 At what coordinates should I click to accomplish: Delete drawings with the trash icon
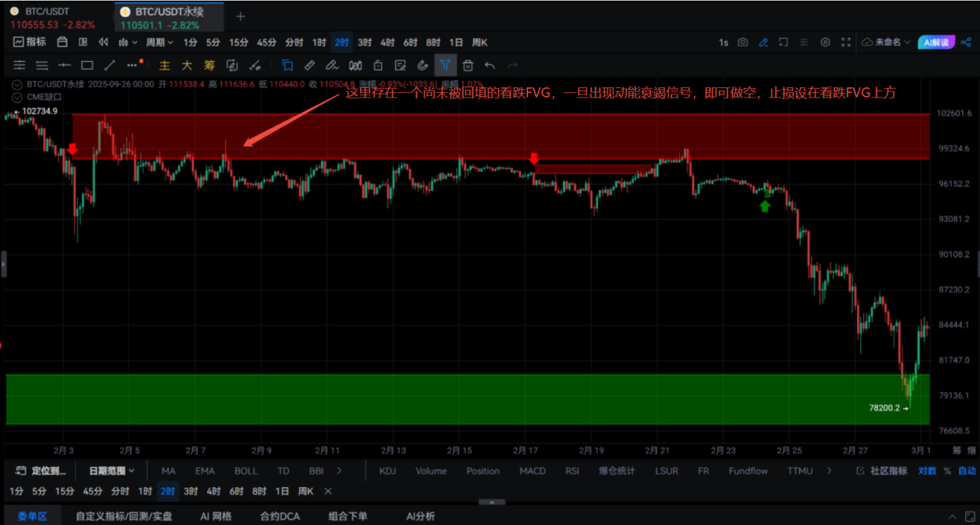pos(468,65)
